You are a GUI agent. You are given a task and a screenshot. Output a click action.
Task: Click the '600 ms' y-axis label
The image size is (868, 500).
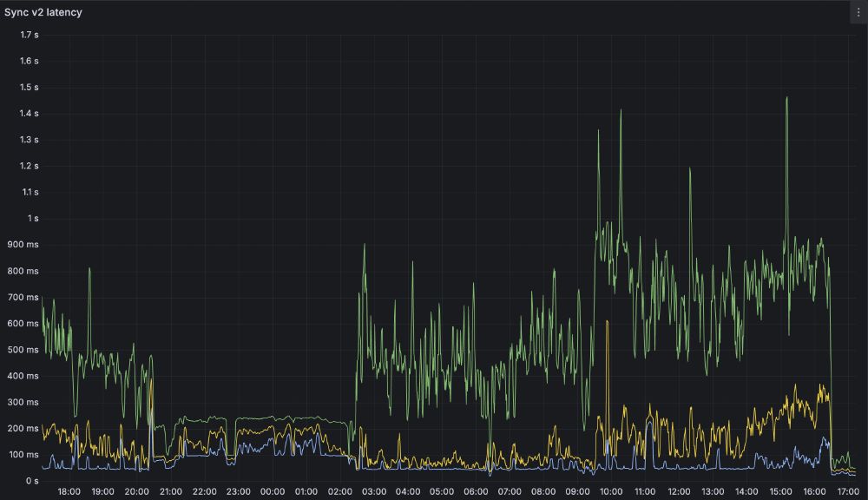(23, 324)
